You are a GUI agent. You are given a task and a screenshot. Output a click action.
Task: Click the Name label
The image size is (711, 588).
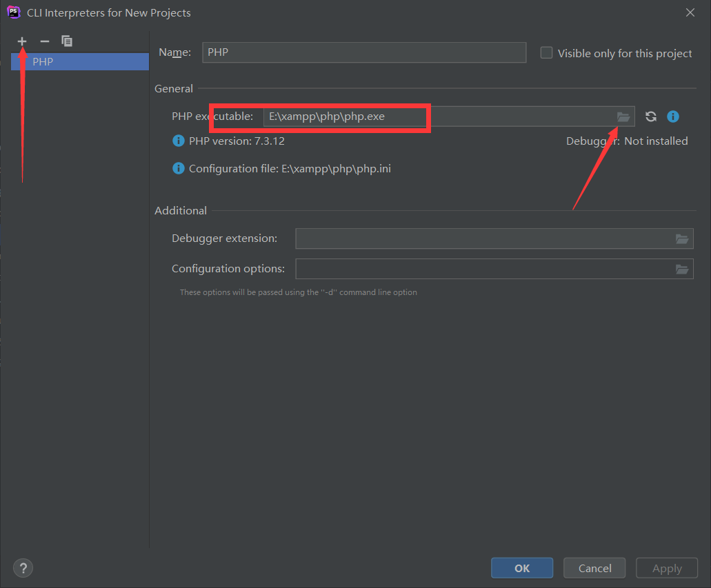(x=175, y=52)
